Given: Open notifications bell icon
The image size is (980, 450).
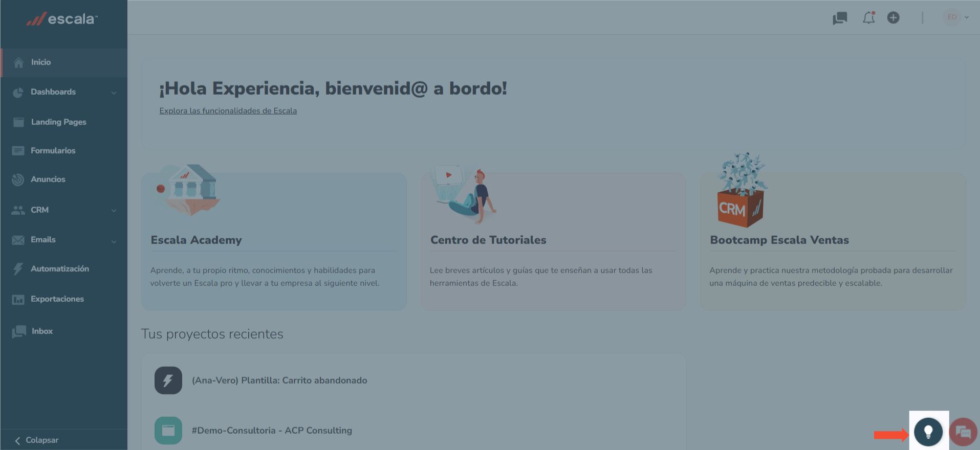Looking at the screenshot, I should click(868, 18).
